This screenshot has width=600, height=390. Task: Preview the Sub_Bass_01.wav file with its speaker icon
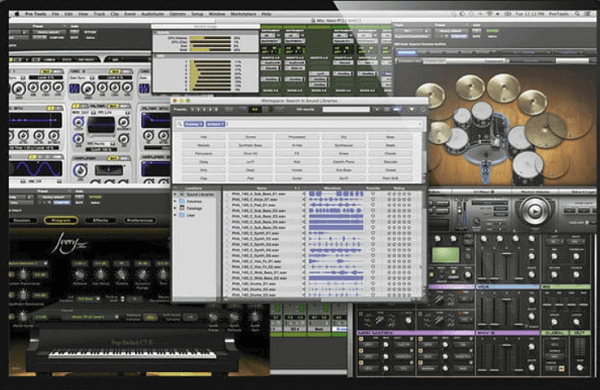pos(305,194)
